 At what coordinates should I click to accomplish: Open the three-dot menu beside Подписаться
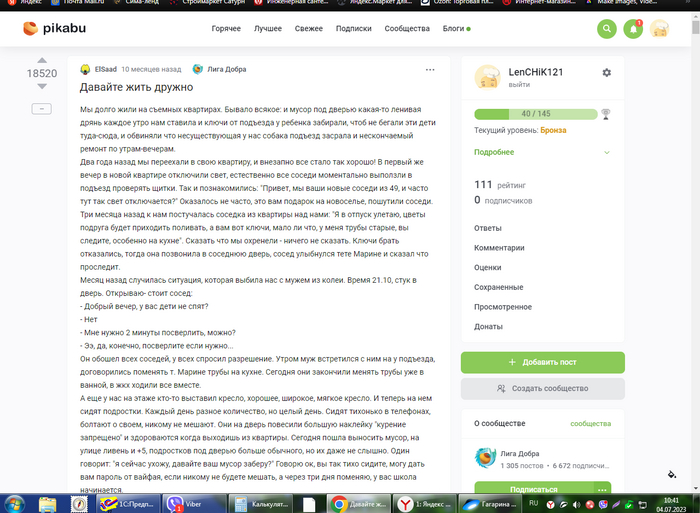[602, 489]
